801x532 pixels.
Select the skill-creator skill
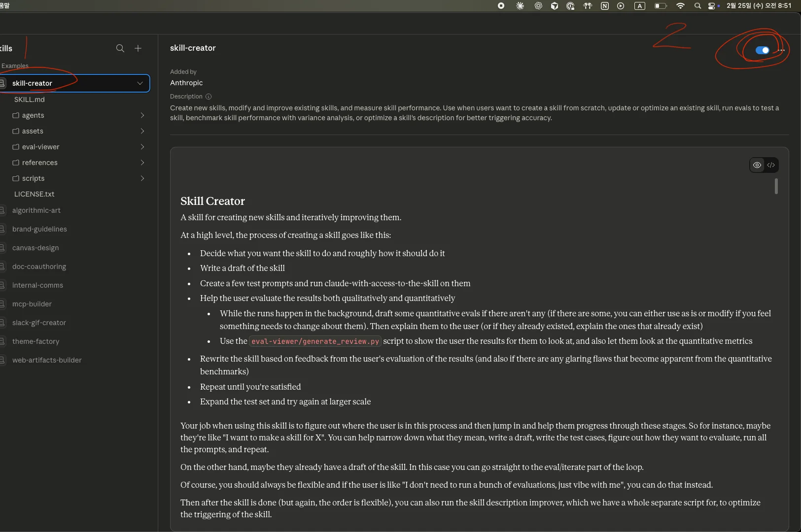tap(74, 83)
